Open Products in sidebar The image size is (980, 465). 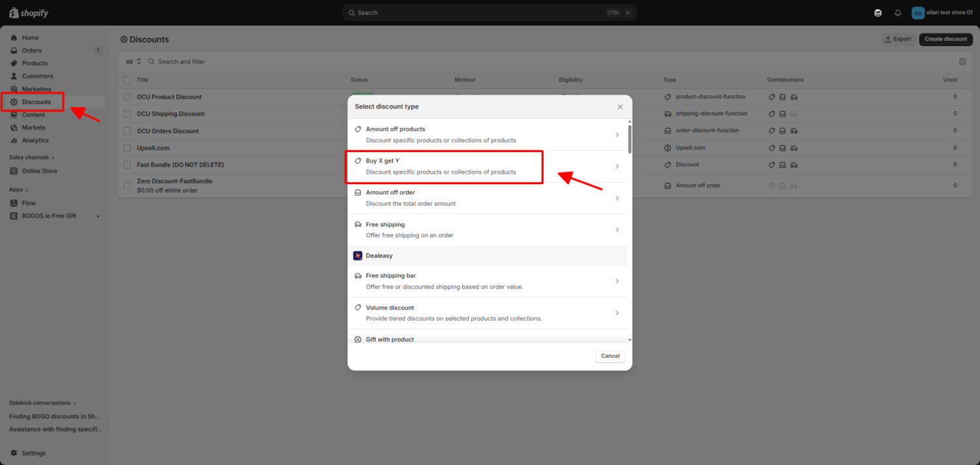[x=35, y=63]
